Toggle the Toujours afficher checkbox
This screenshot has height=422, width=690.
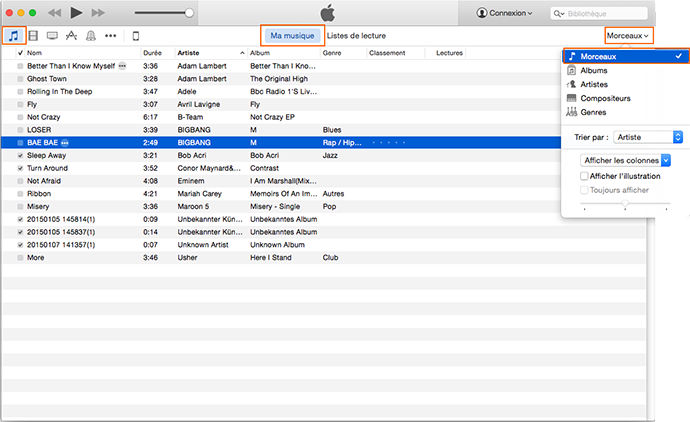584,190
